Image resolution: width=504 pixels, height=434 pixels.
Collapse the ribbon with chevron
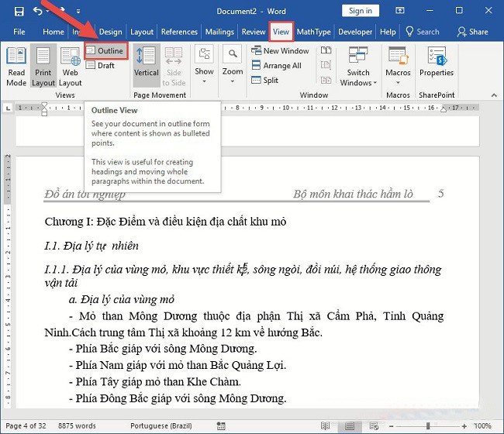[x=494, y=95]
